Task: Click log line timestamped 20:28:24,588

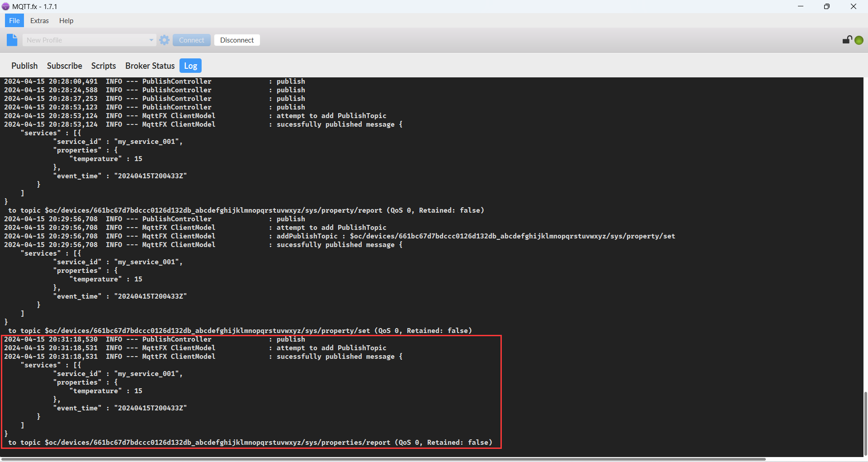Action: pos(155,90)
